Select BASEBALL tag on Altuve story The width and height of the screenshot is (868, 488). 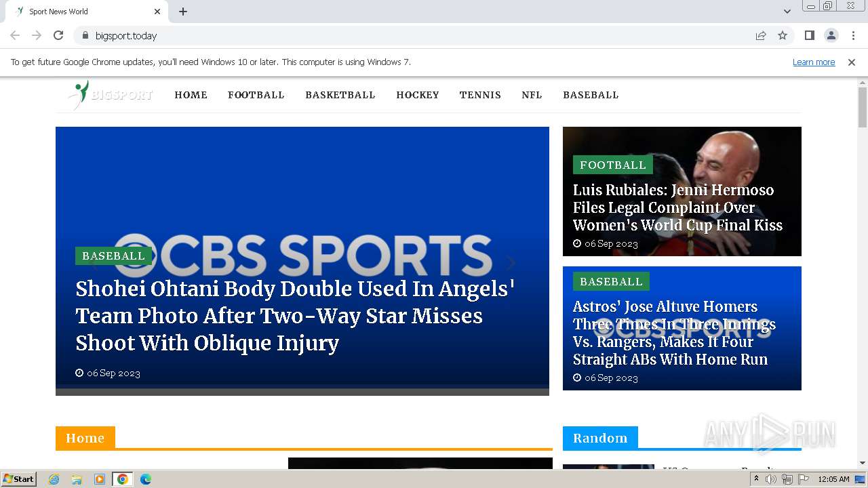click(611, 281)
